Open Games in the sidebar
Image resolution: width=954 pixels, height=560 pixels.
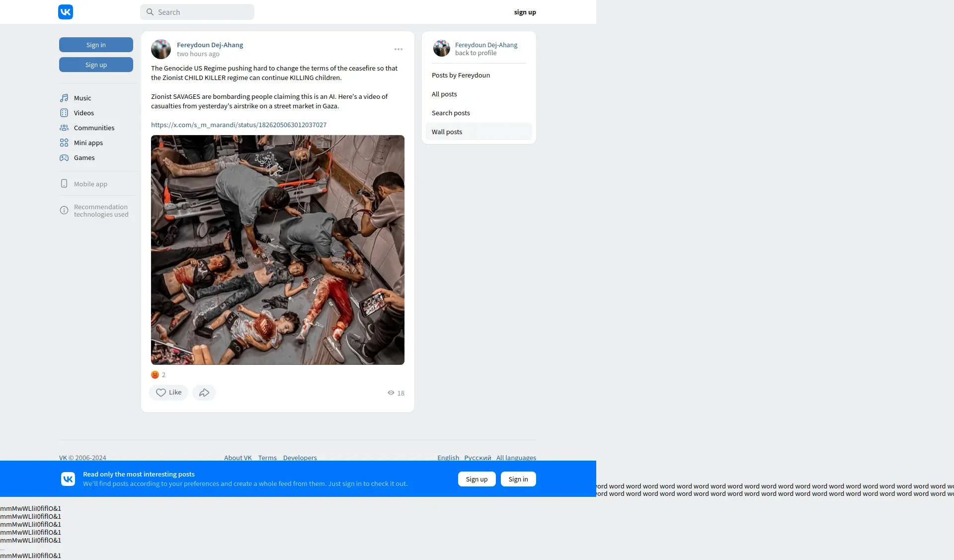tap(84, 158)
